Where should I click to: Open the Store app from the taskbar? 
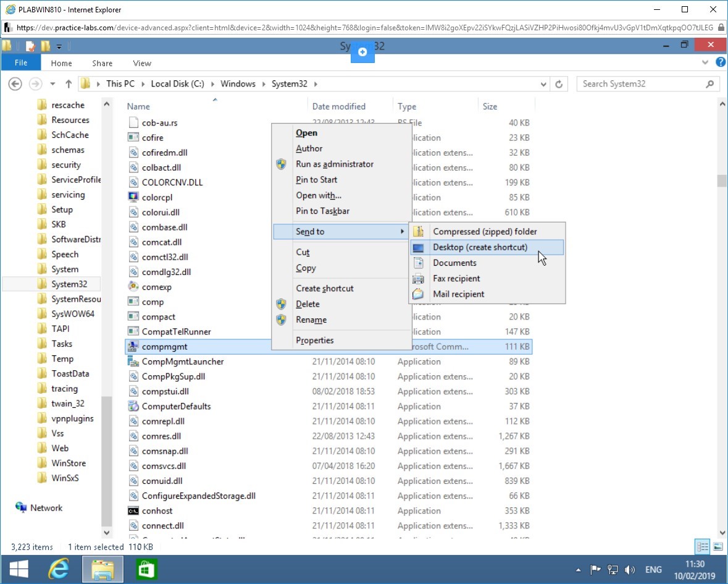(x=146, y=569)
